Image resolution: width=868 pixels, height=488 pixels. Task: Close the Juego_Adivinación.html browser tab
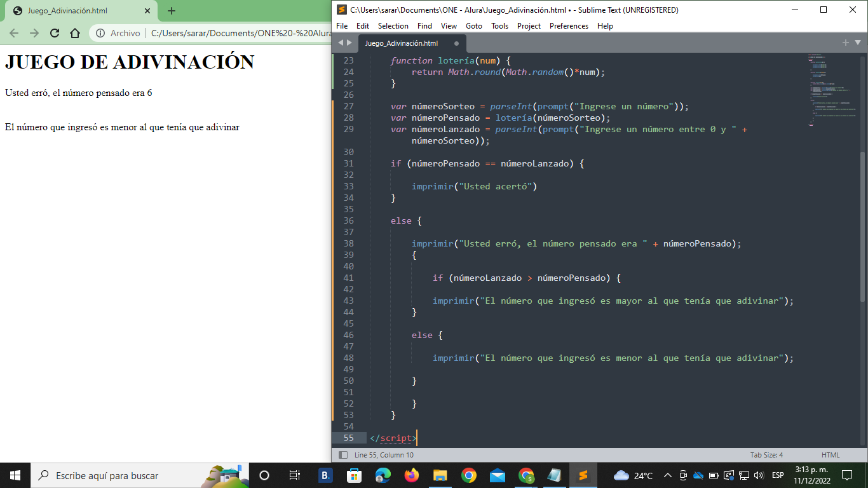coord(147,11)
